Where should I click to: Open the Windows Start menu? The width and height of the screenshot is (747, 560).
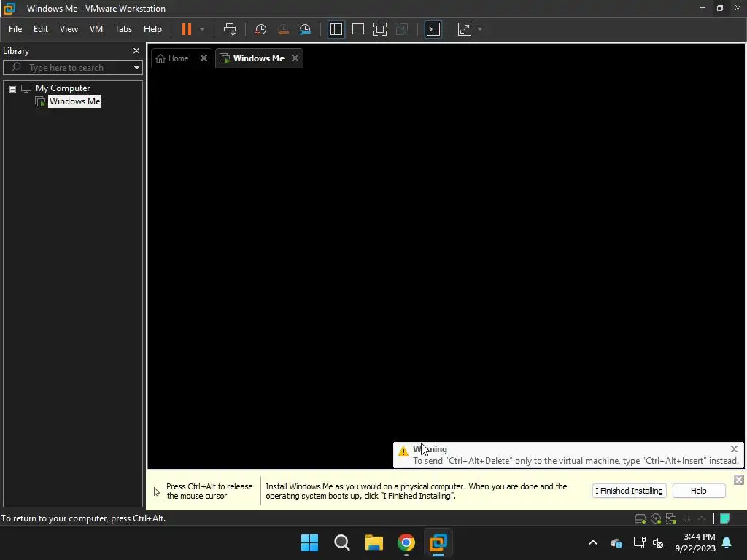point(309,542)
